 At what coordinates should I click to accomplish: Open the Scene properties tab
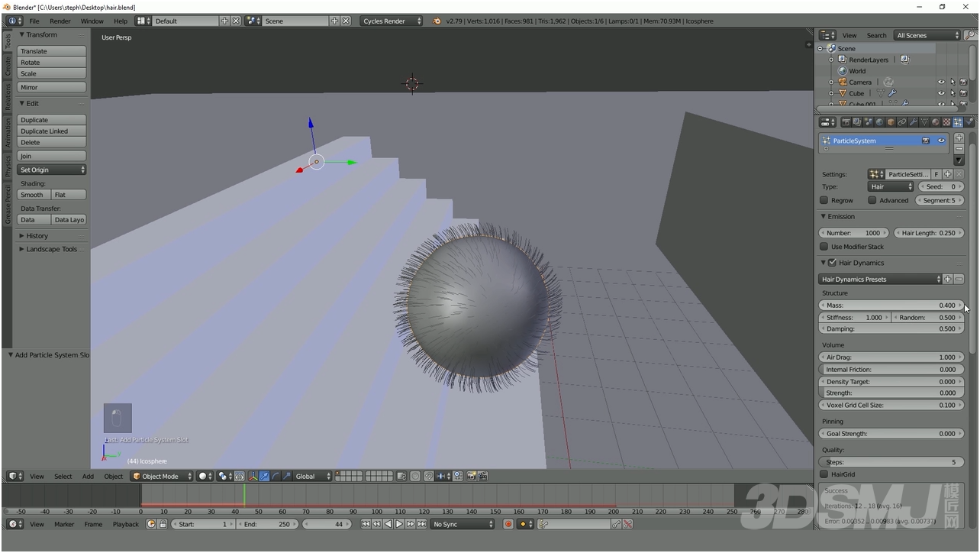(868, 122)
